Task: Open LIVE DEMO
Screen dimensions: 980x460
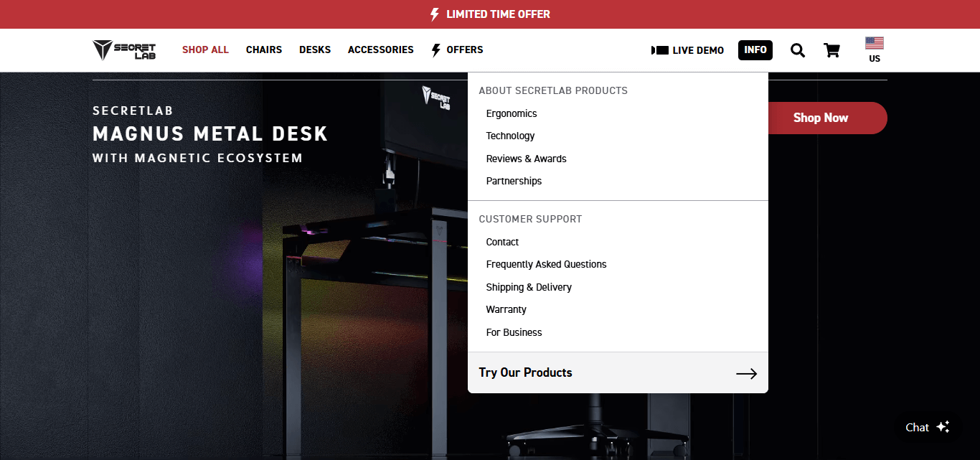Action: 698,50
